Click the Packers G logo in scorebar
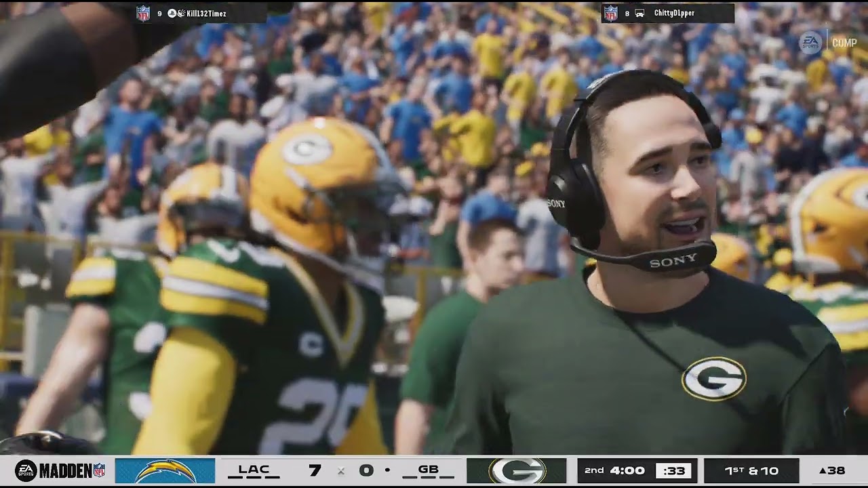Screen dimensions: 868x488 coord(517,471)
